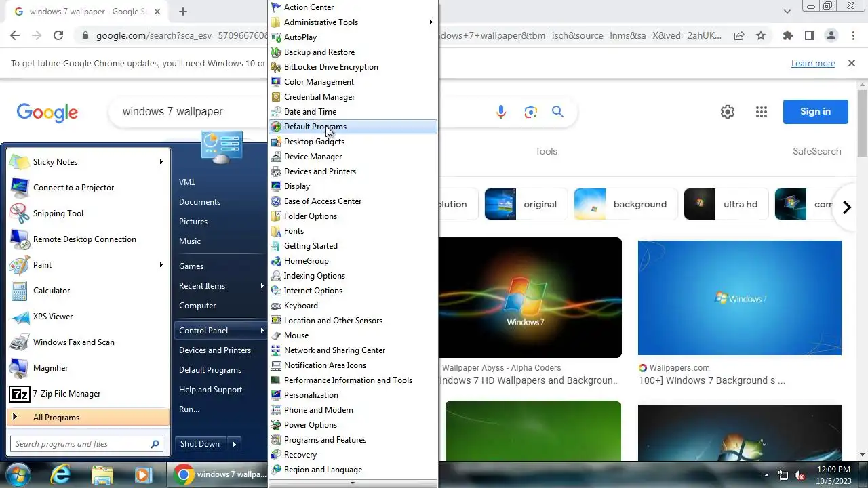The image size is (868, 488).
Task: Expand Paint recent files arrow
Action: pyautogui.click(x=161, y=265)
